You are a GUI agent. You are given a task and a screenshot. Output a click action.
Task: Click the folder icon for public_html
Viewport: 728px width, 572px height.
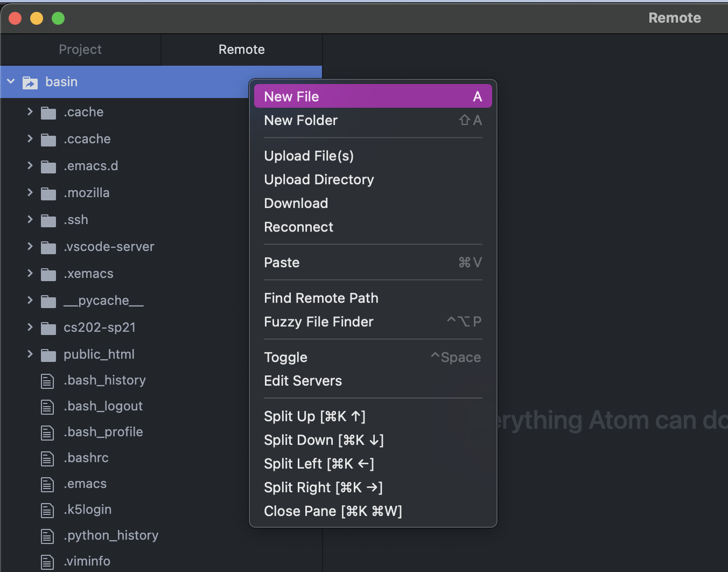click(x=48, y=354)
